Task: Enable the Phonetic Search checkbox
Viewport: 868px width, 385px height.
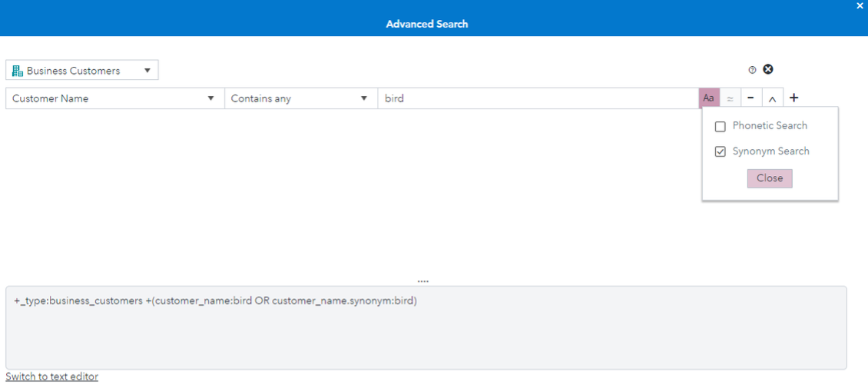Action: (721, 127)
